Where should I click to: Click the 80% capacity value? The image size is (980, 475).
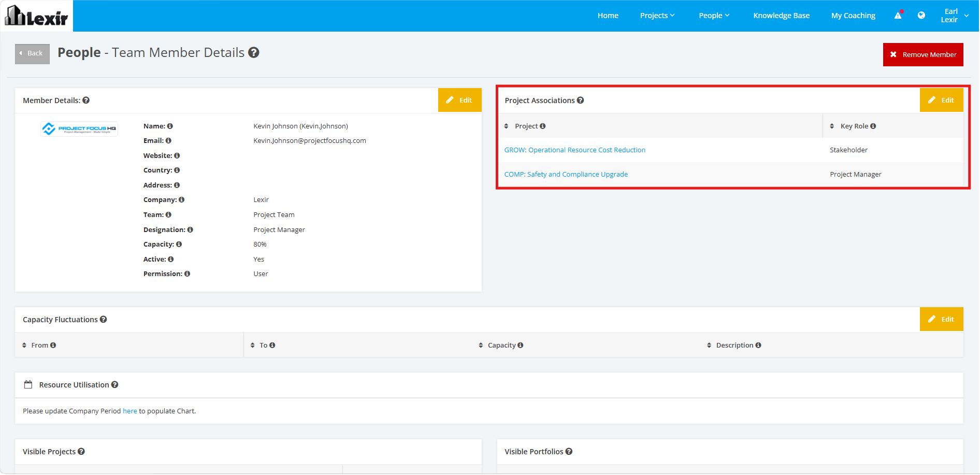click(260, 244)
